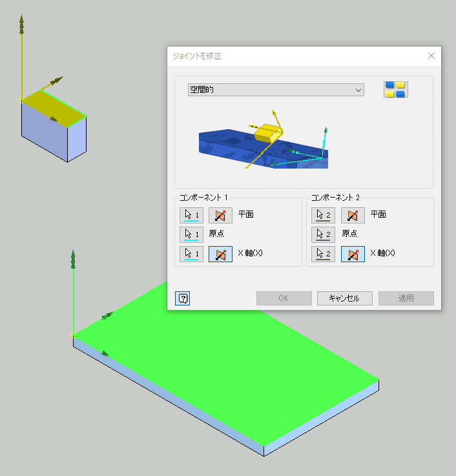Flip Component 2 plane direction
The height and width of the screenshot is (476, 456).
pos(353,215)
